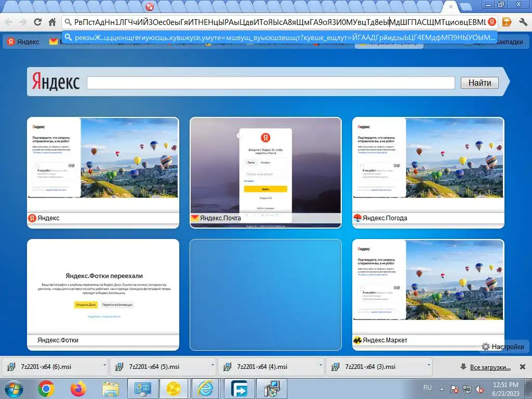The height and width of the screenshot is (399, 532).
Task: Open the Яндекс.Погода tile thumbnail
Action: click(x=428, y=172)
